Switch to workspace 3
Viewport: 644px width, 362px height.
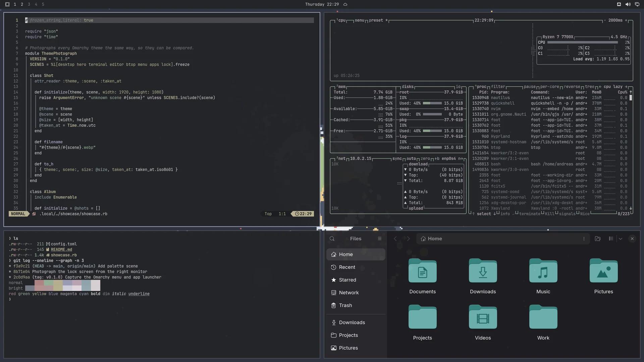[x=29, y=4]
